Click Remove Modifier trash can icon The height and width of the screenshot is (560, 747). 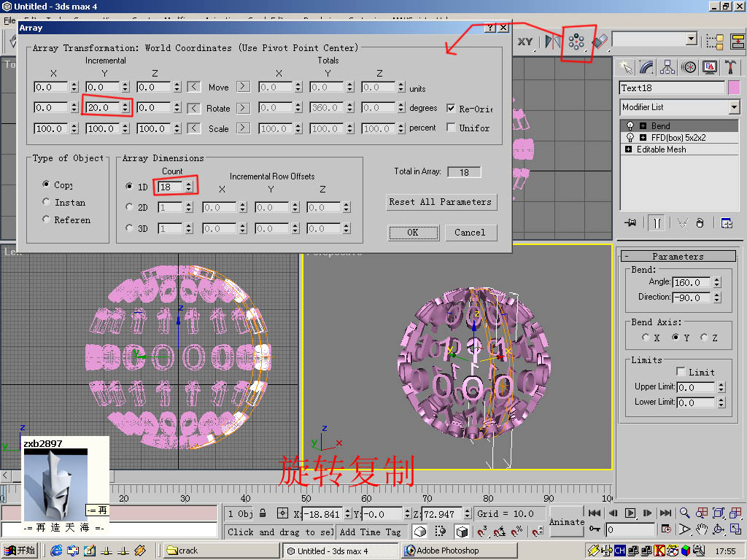click(700, 223)
